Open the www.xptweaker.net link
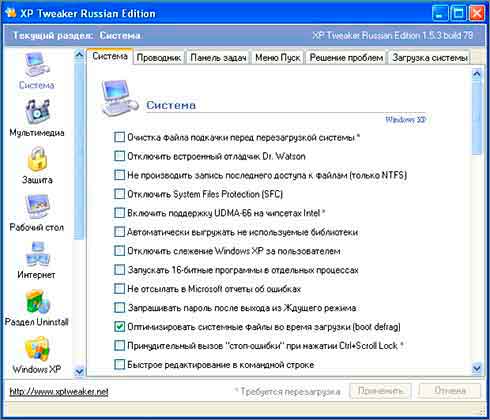 tap(59, 392)
